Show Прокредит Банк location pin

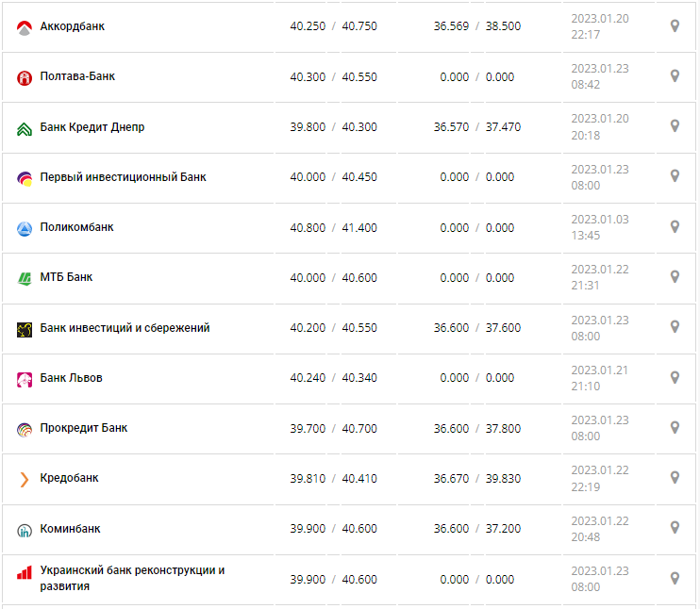(675, 428)
